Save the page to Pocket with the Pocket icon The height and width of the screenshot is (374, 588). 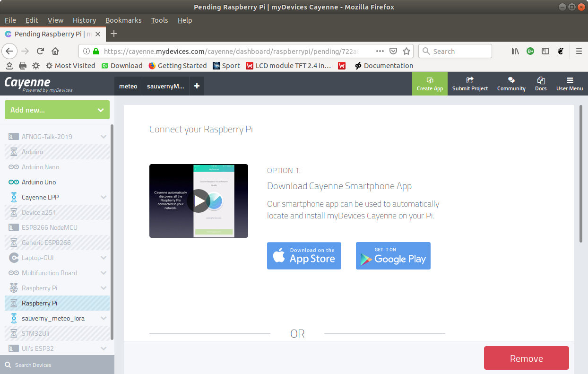tap(393, 51)
